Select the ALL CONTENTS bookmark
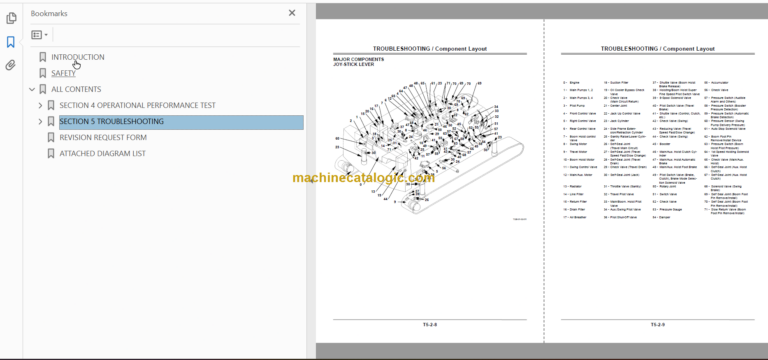 tap(76, 90)
